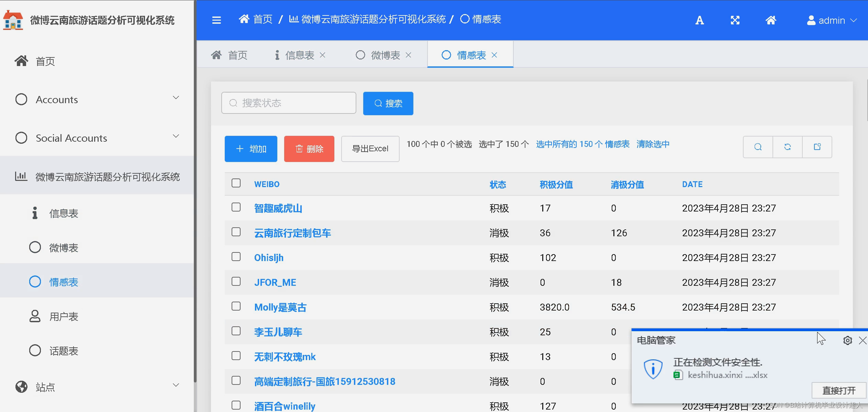Open the 云南旅行定制包车 record link
Image resolution: width=868 pixels, height=412 pixels.
tap(292, 233)
